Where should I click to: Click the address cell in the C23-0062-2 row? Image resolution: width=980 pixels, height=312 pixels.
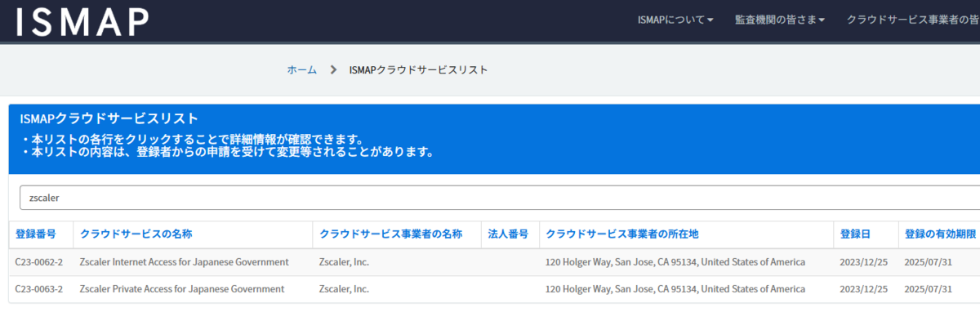pos(675,262)
